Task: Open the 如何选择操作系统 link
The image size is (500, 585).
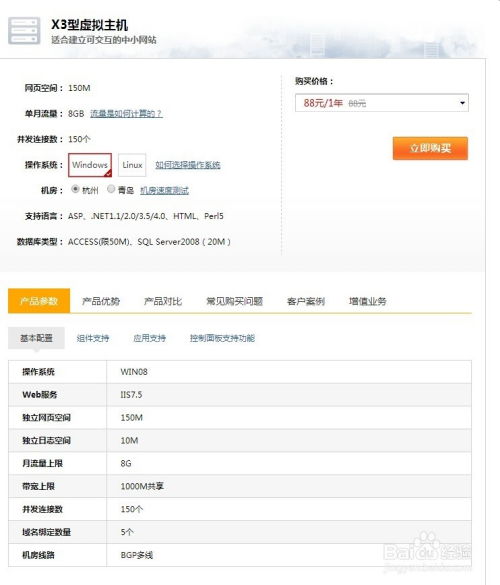Action: tap(188, 165)
